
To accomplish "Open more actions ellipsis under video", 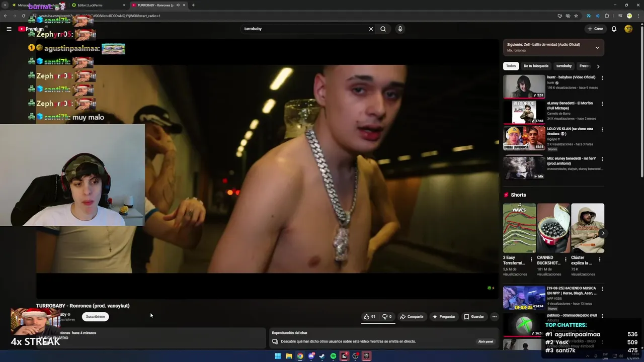I will (x=495, y=316).
